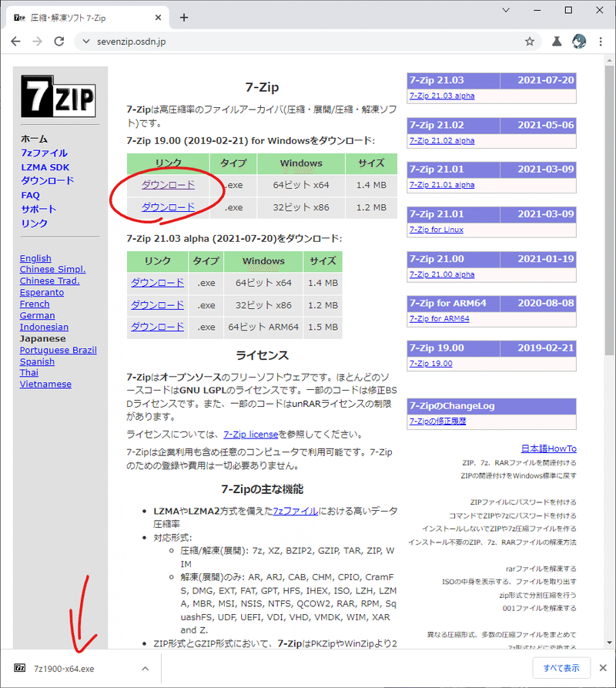Switch language to Thai
The width and height of the screenshot is (616, 688).
(29, 373)
